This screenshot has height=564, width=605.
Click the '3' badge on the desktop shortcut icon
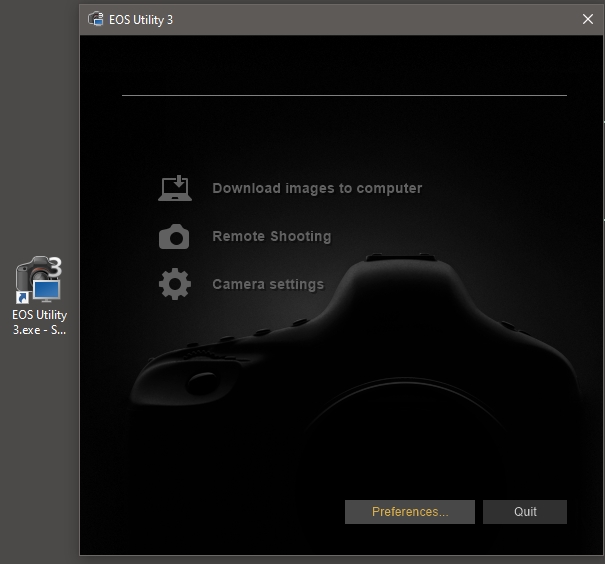point(55,266)
